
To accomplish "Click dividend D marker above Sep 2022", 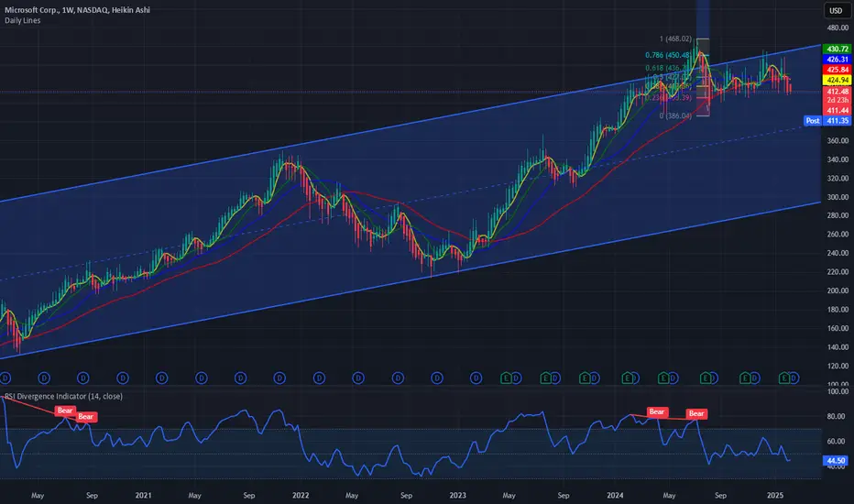I will 398,378.
